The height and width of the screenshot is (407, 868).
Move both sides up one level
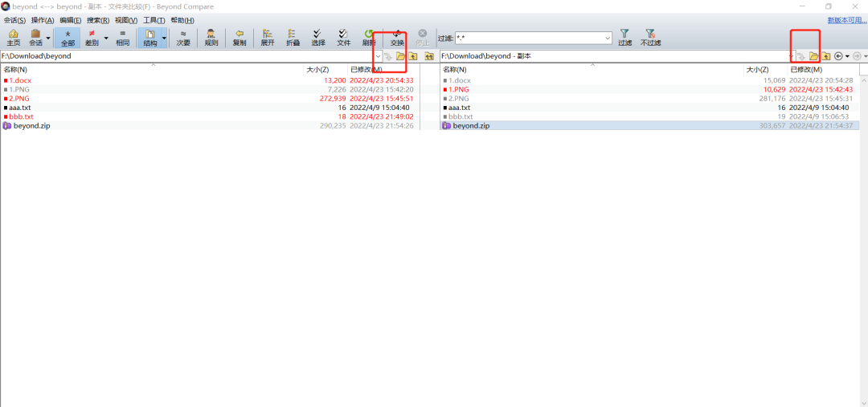click(428, 56)
